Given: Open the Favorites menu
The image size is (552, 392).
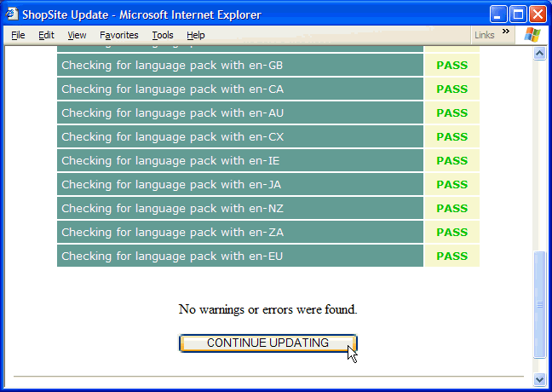Looking at the screenshot, I should point(118,35).
